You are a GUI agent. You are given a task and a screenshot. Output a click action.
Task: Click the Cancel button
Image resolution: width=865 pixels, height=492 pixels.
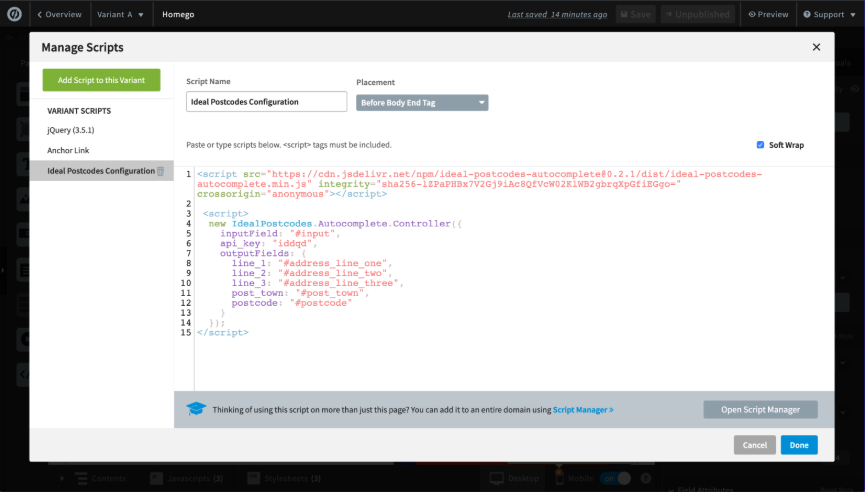755,445
